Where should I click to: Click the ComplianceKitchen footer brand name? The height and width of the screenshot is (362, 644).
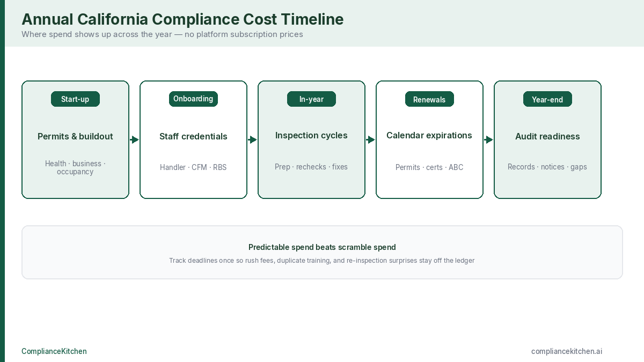(54, 351)
